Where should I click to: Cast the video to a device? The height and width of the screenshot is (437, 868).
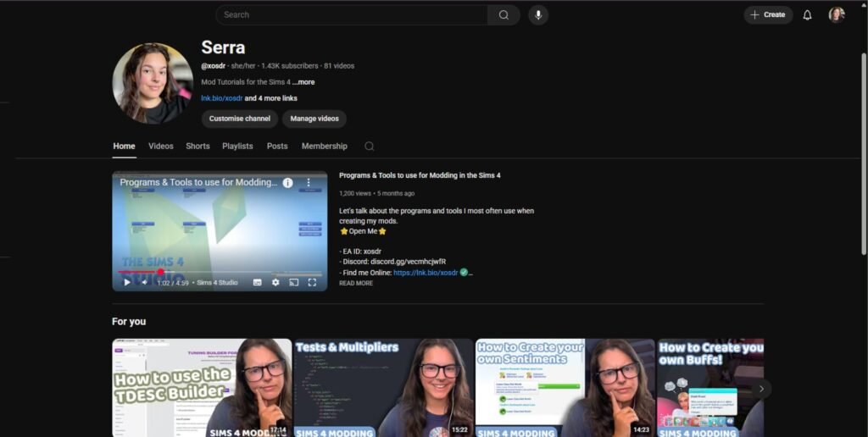point(294,282)
